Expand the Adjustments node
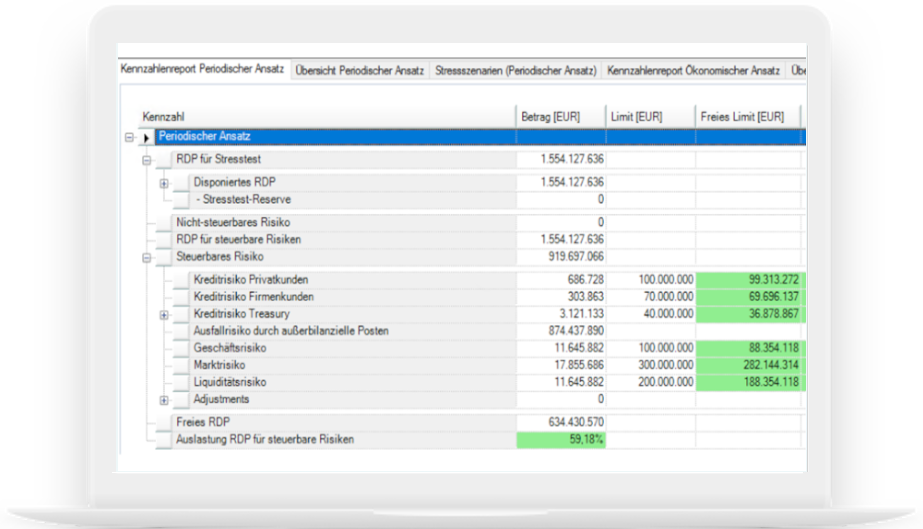The width and height of the screenshot is (923, 529). 164,400
